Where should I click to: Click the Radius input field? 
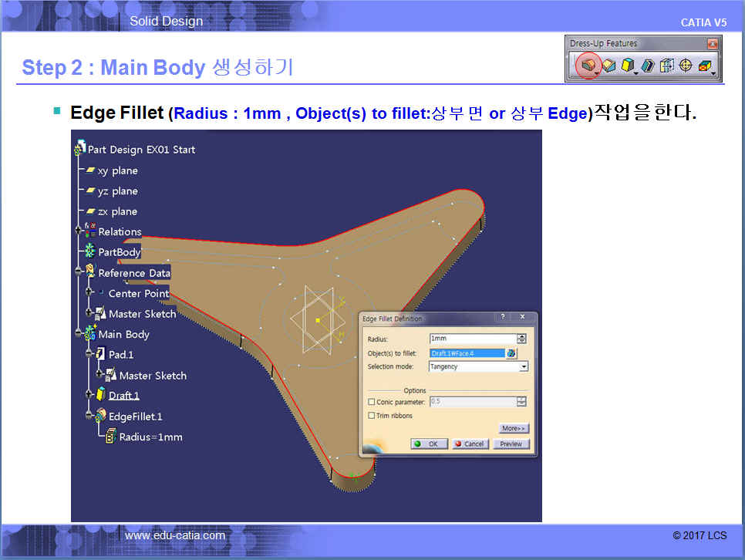[472, 339]
